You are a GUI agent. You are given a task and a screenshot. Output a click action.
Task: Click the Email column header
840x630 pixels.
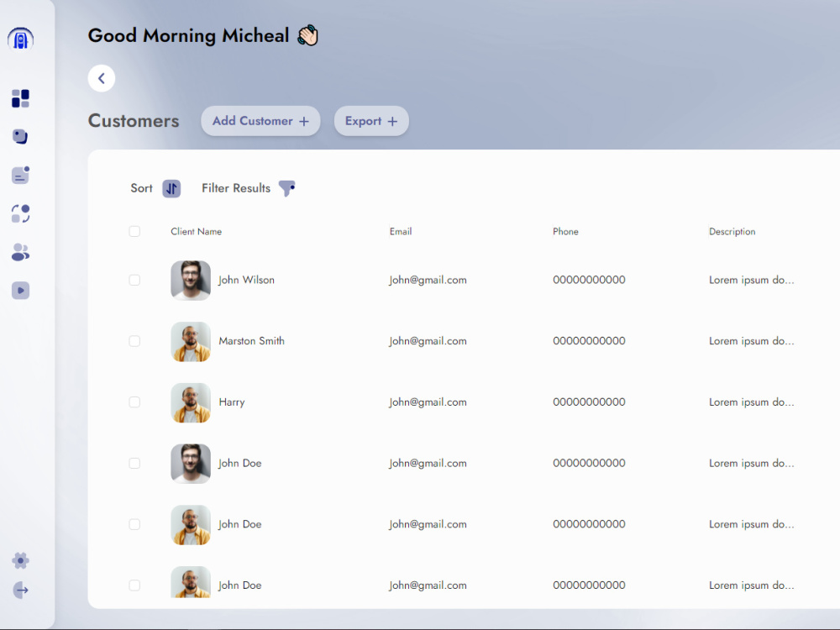[x=401, y=232]
